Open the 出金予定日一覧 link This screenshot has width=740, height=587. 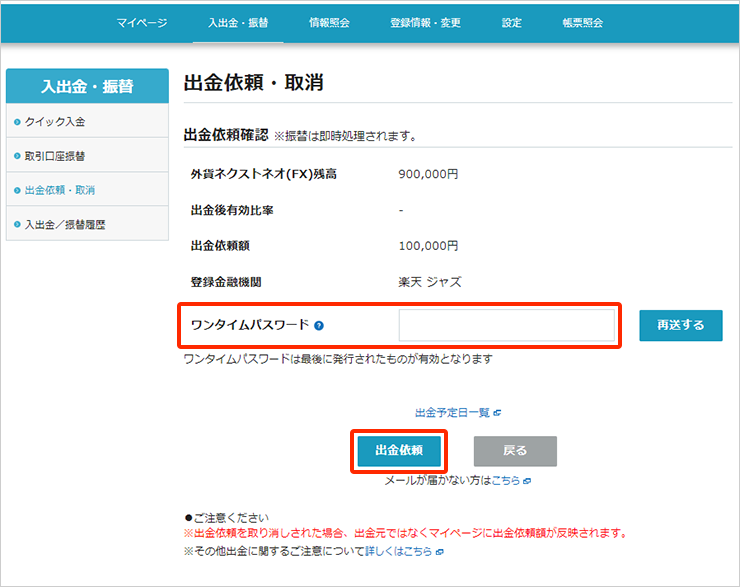(x=452, y=412)
